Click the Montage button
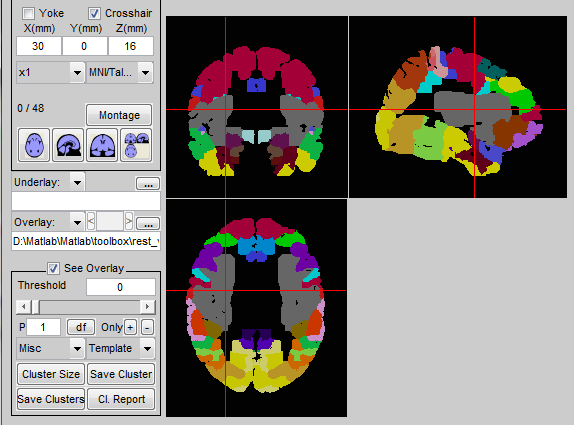Image resolution: width=574 pixels, height=425 pixels. [119, 115]
